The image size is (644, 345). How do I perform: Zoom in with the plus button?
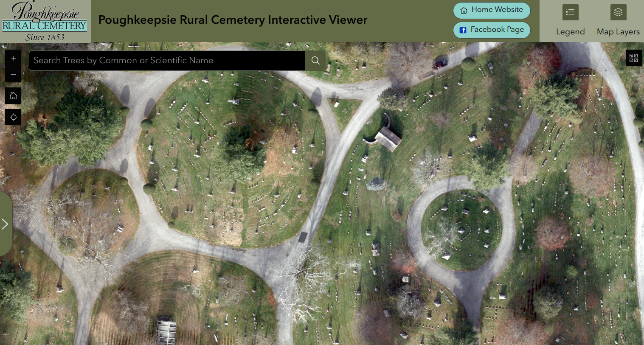13,59
